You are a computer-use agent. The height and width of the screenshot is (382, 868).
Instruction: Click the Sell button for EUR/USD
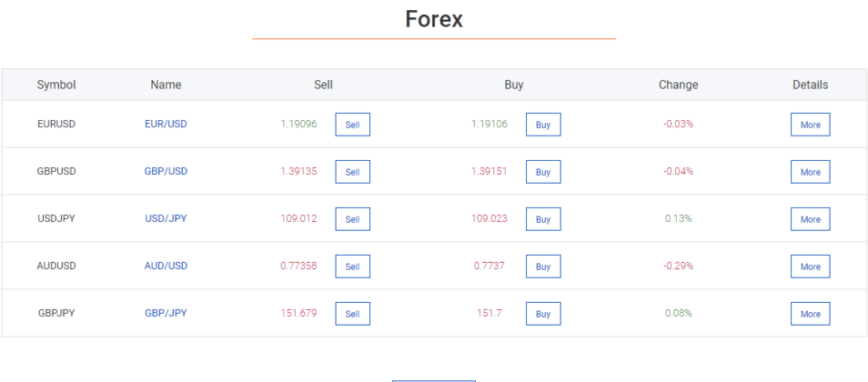[x=353, y=125]
